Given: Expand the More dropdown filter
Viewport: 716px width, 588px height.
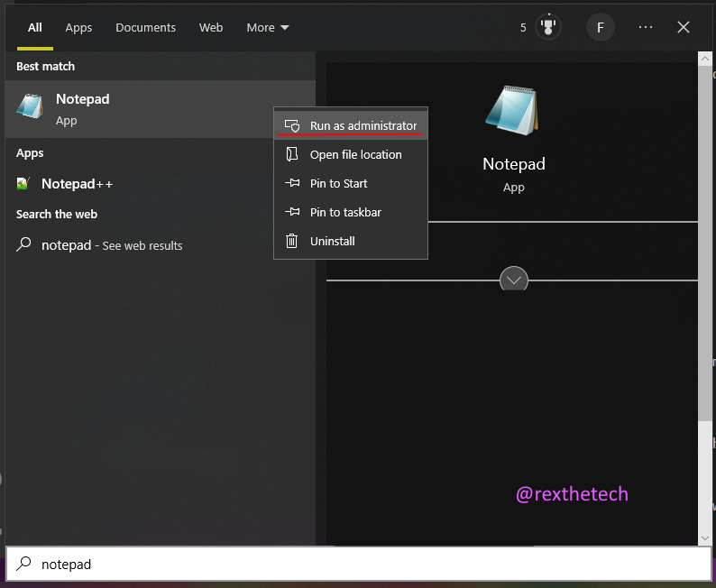Looking at the screenshot, I should click(x=268, y=27).
